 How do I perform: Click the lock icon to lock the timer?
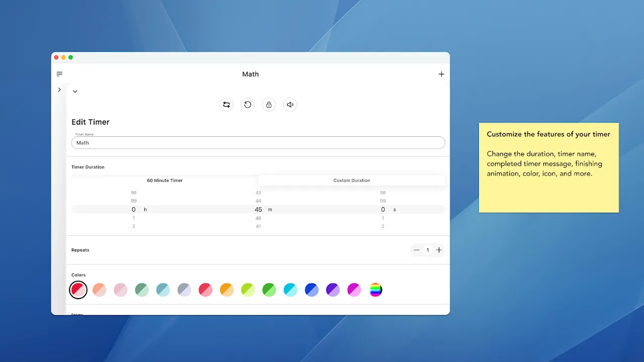[x=269, y=104]
